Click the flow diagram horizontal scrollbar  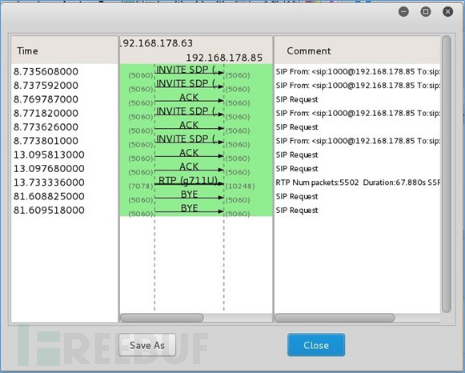(162, 318)
